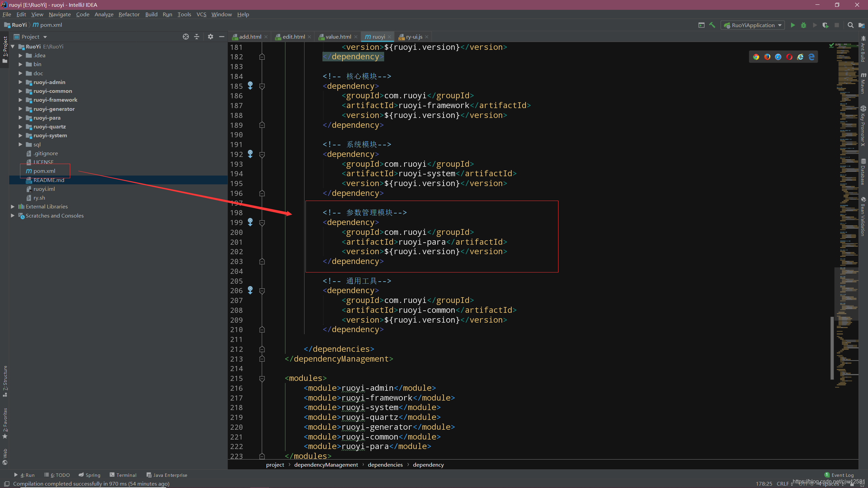Hide the Project tool window
The width and height of the screenshot is (868, 488).
(222, 37)
